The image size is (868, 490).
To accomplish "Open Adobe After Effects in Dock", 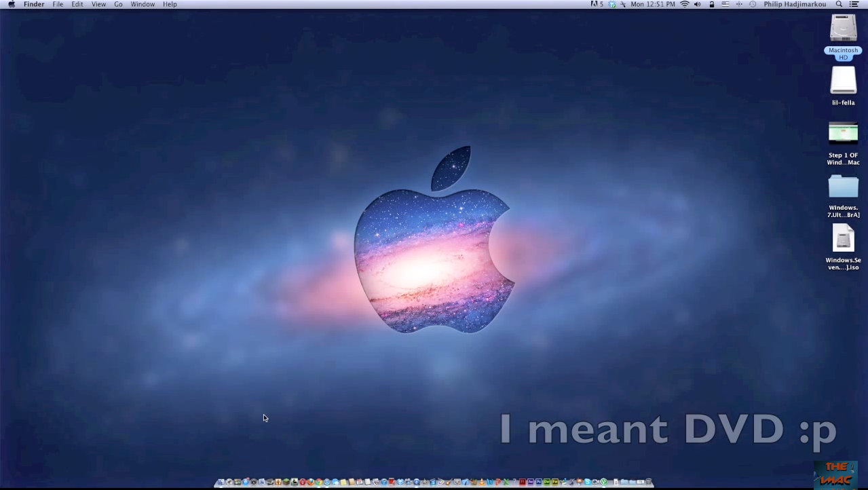I will pyautogui.click(x=531, y=482).
